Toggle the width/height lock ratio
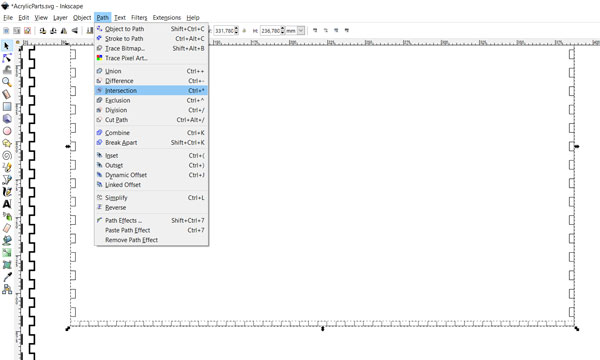This screenshot has height=360, width=600. (244, 30)
